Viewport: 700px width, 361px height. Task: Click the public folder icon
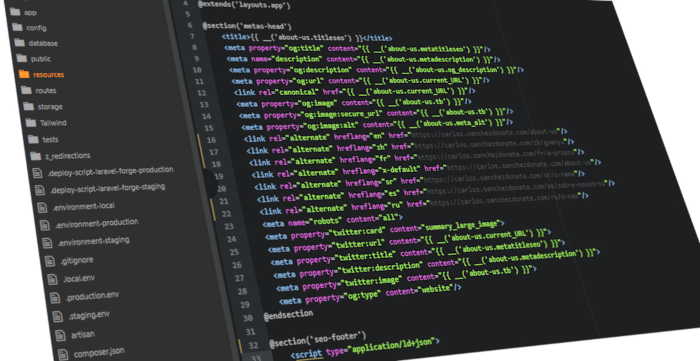(x=22, y=58)
